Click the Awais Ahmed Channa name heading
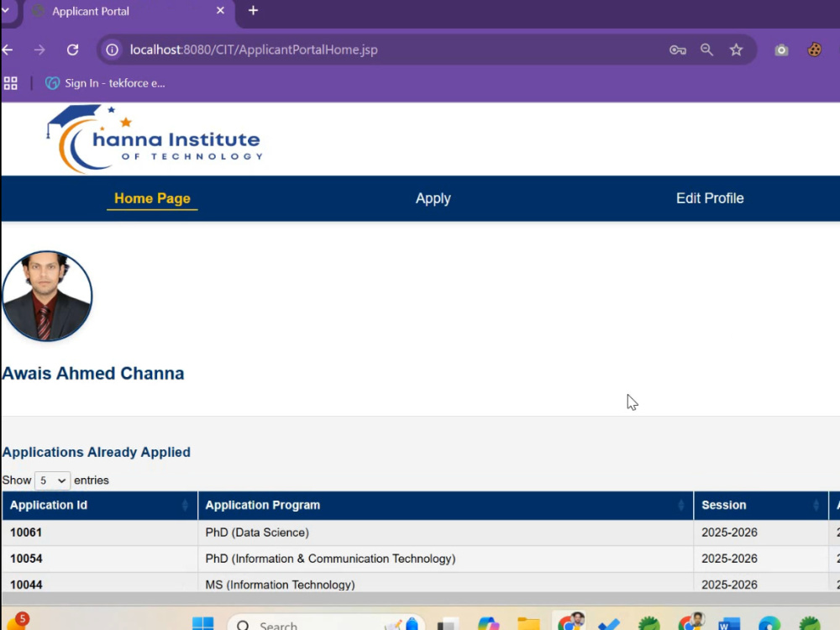The height and width of the screenshot is (630, 840). click(93, 374)
